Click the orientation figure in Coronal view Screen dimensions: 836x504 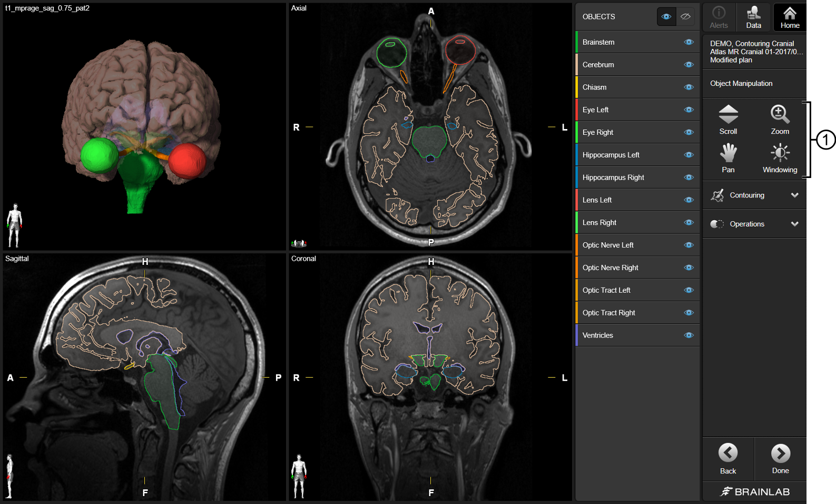[x=299, y=476]
